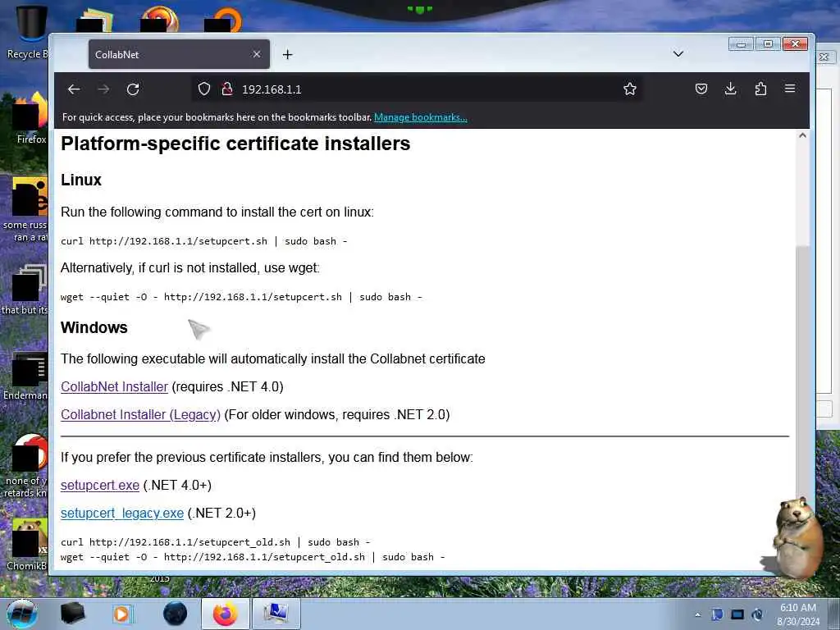The height and width of the screenshot is (630, 840).
Task: Open the dark globe taskbar icon
Action: (x=176, y=614)
